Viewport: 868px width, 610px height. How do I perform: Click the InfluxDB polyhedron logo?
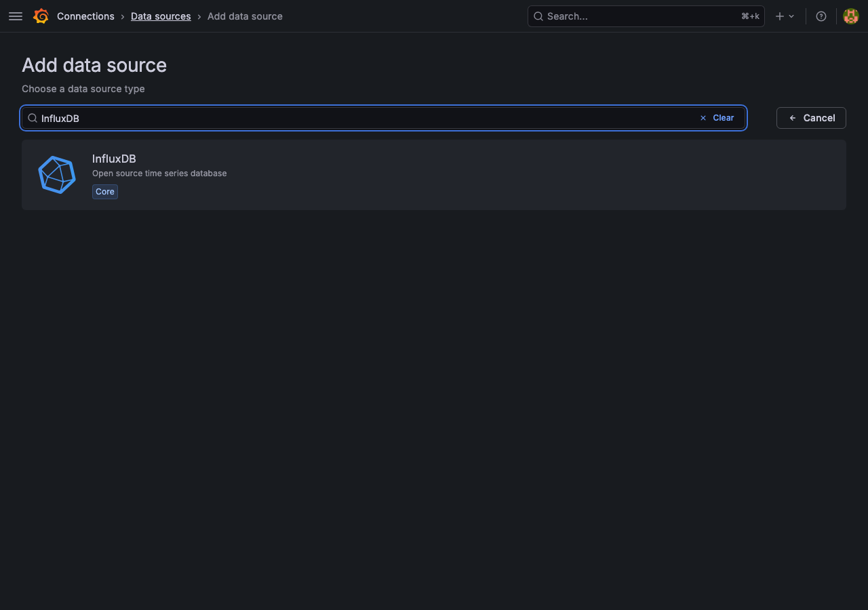57,175
